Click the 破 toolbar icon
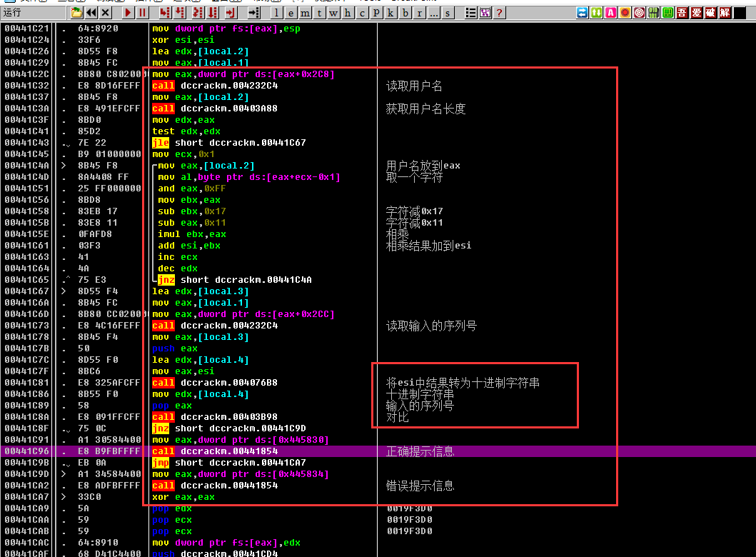 711,13
